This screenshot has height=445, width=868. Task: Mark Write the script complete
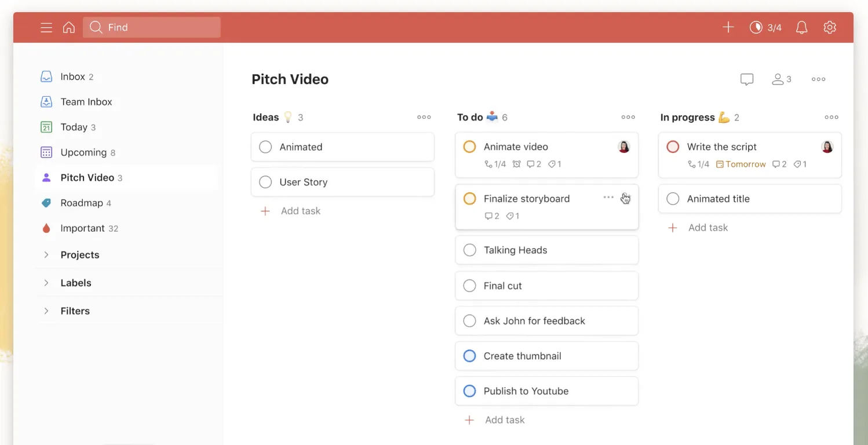tap(673, 147)
